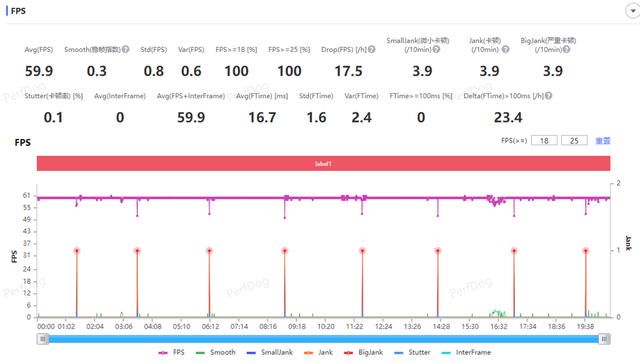Click the left handle of the time range slider
This screenshot has width=640, height=363.
click(x=42, y=339)
